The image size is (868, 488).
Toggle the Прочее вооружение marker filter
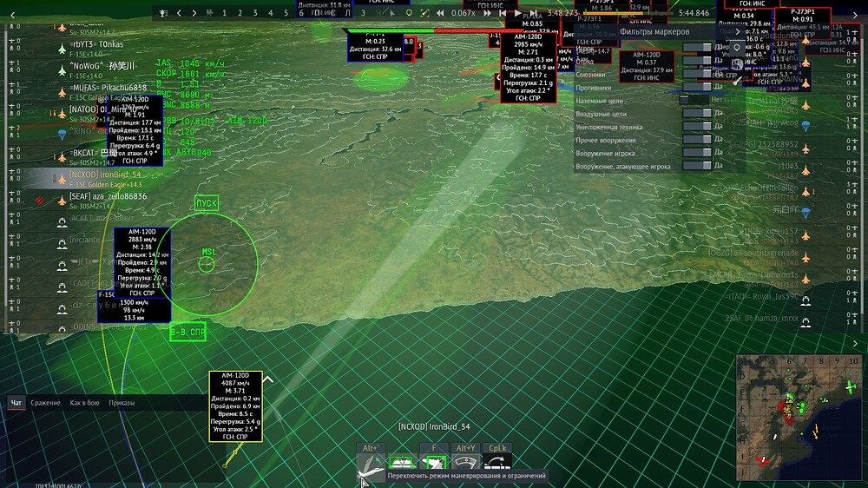click(697, 139)
